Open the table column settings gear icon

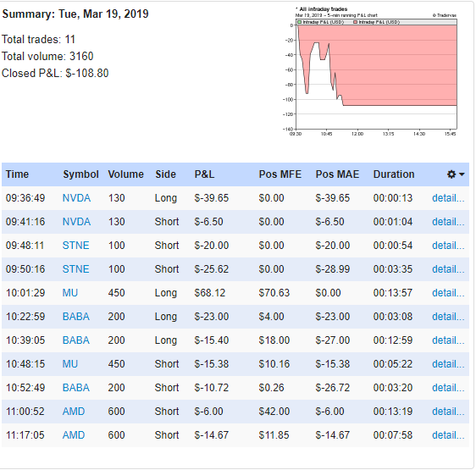pyautogui.click(x=451, y=174)
